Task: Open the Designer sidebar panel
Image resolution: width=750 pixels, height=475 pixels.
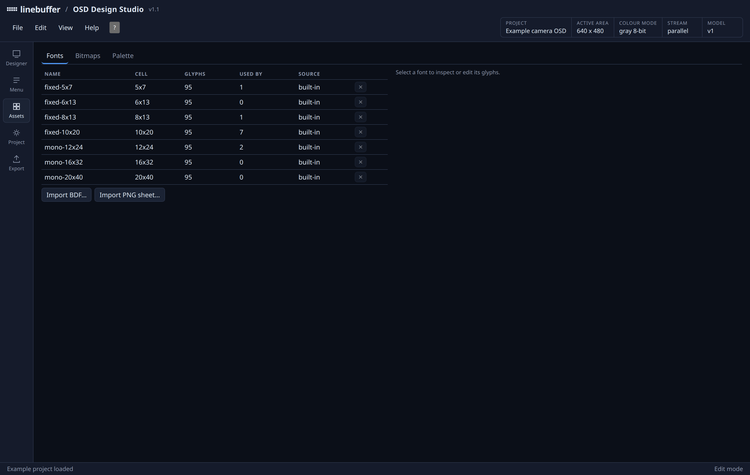Action: [16, 58]
